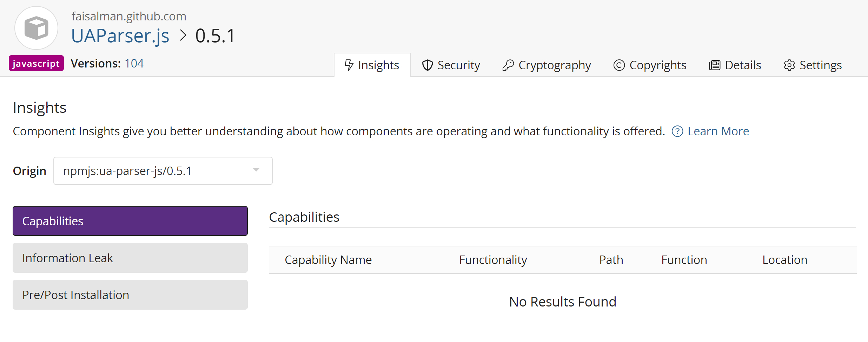
Task: Click the document icon beside Details
Action: coord(714,65)
